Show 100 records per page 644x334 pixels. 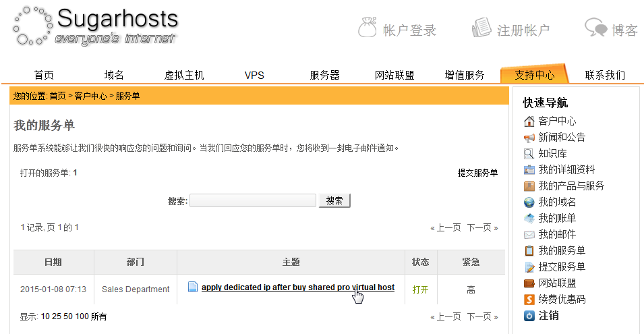(82, 316)
